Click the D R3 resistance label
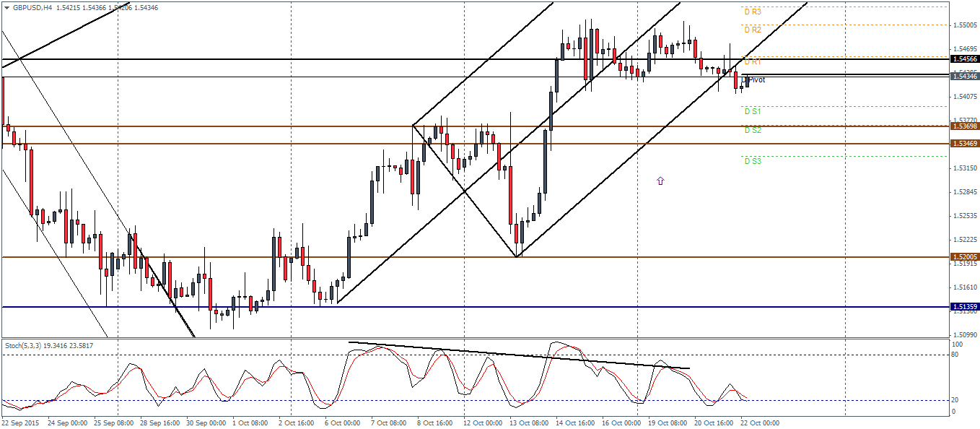980x429 pixels. coord(752,12)
